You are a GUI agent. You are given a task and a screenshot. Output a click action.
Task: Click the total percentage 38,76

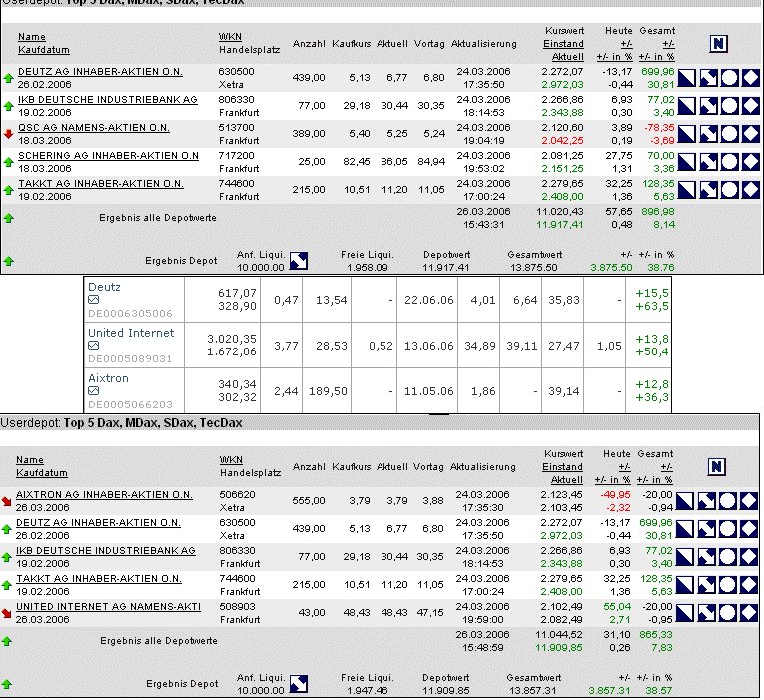point(661,268)
